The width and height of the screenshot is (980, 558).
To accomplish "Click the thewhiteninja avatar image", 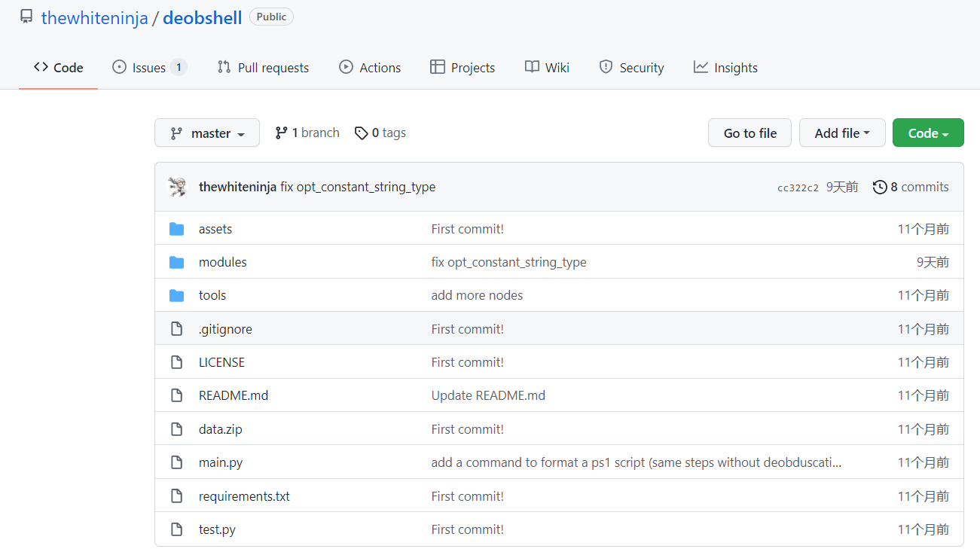I will click(177, 187).
